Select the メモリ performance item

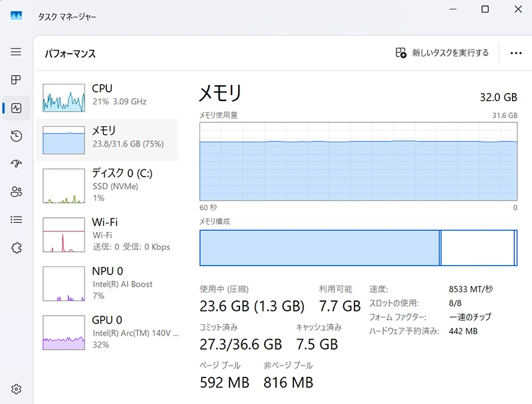click(106, 137)
